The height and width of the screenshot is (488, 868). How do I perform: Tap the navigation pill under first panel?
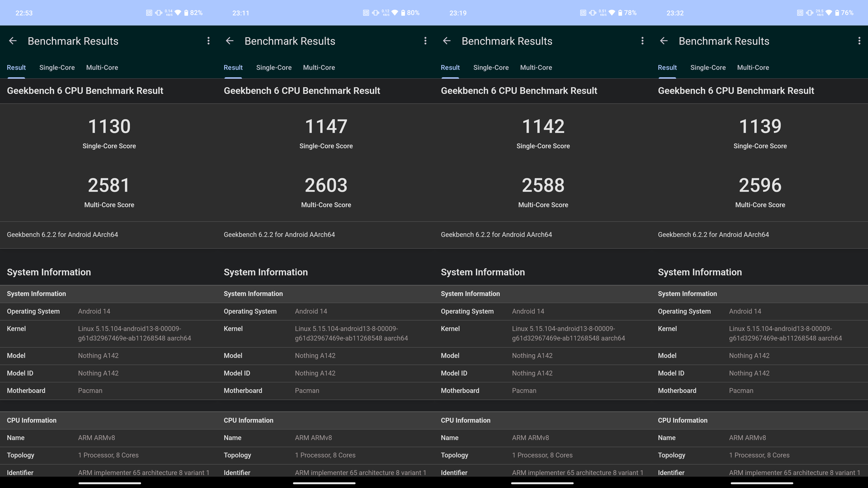point(110,483)
